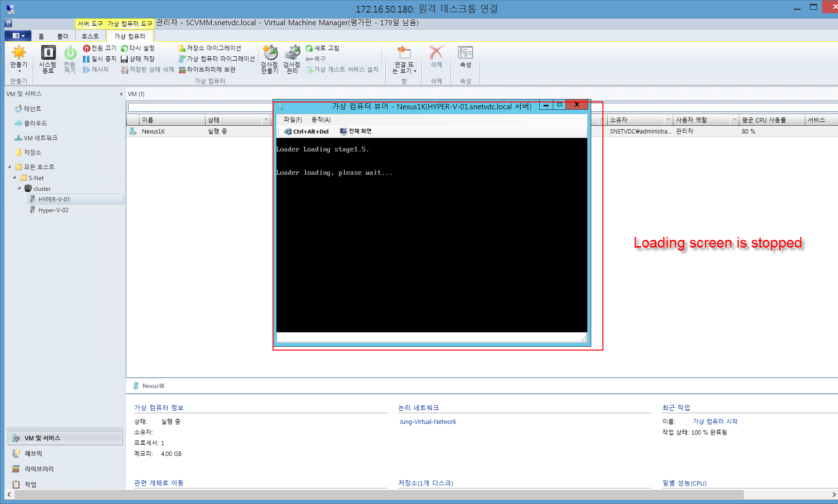Click 새로 고침 refresh
Screen dimensions: 838x504
click(x=323, y=48)
